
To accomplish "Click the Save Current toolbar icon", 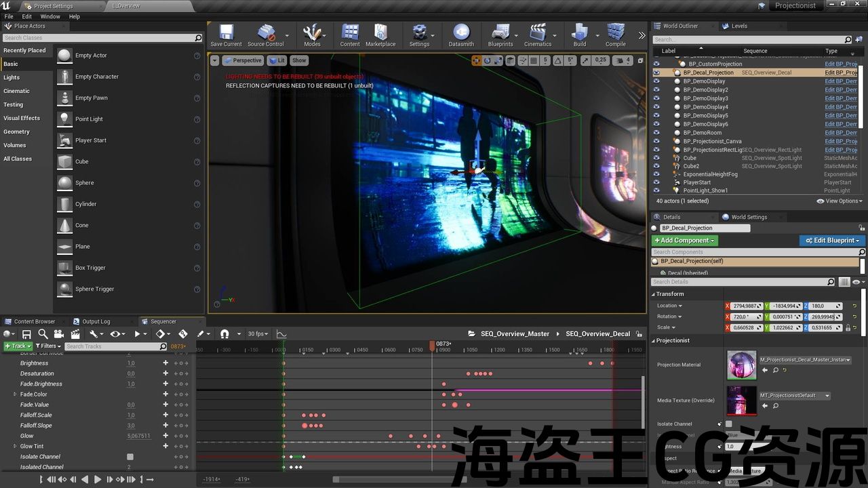I will 226,34.
